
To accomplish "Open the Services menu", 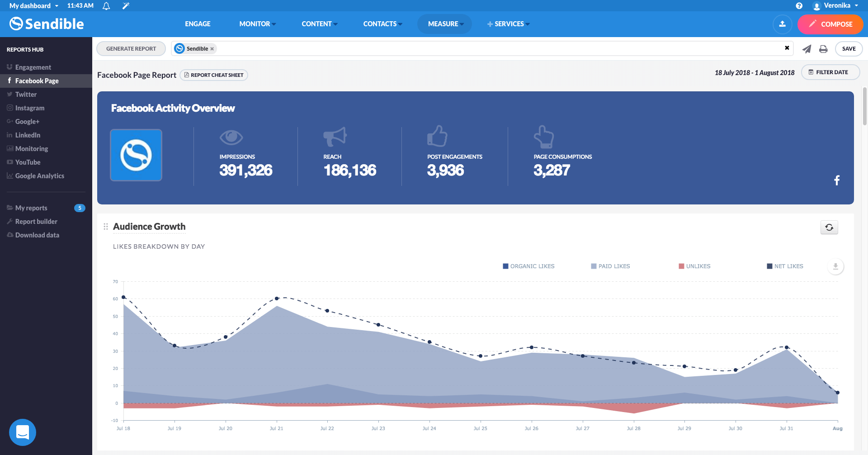I will click(508, 24).
